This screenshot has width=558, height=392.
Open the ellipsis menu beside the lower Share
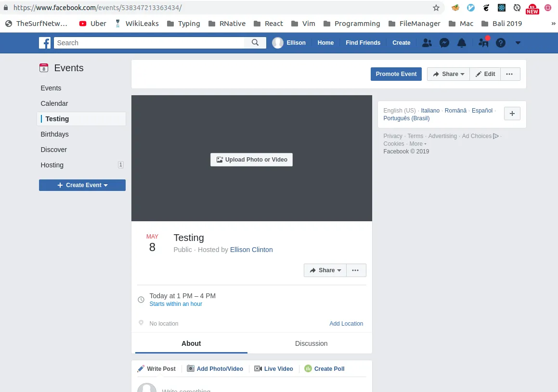click(x=355, y=270)
